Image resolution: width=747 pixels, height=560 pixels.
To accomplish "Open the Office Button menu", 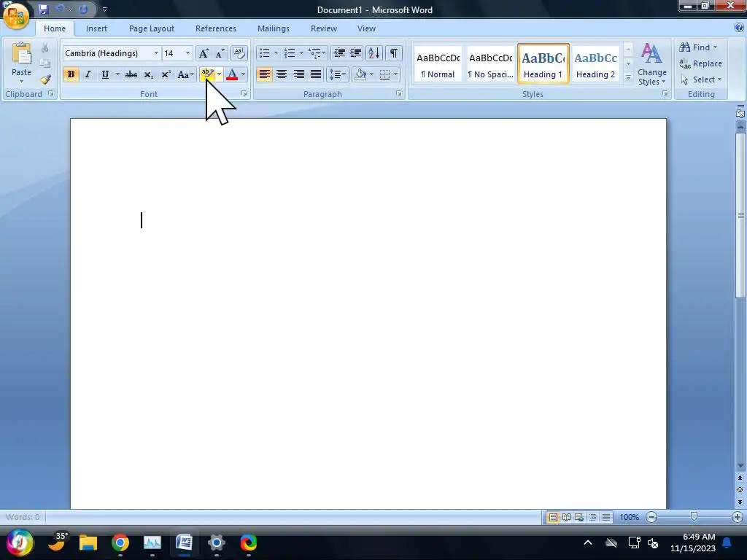I will pos(16,15).
